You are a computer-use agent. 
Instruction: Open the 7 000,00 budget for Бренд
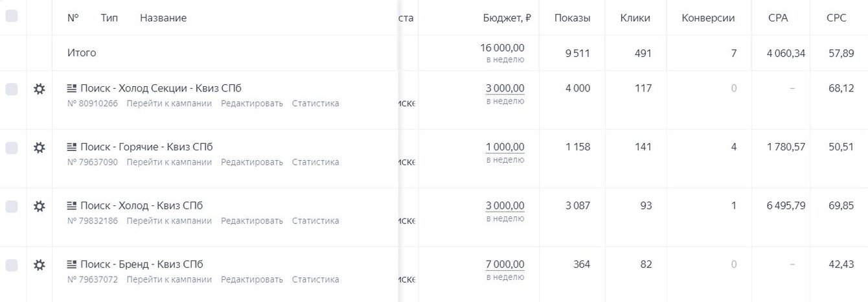point(505,264)
